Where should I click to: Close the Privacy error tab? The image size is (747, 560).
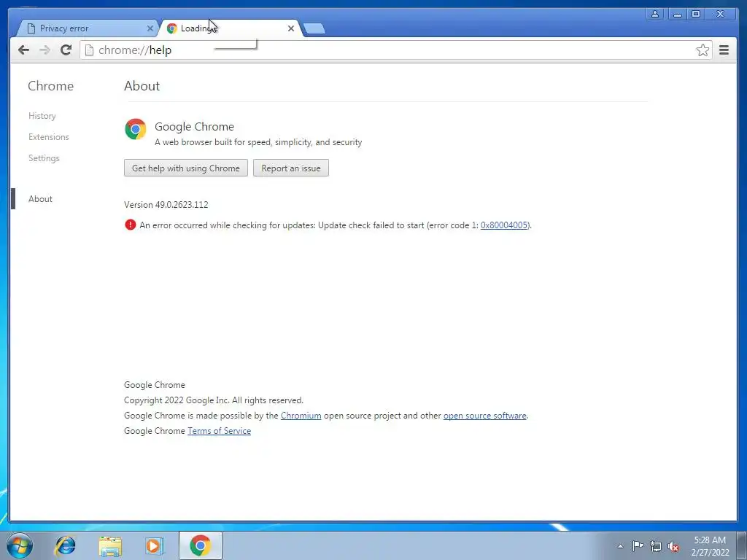tap(150, 28)
